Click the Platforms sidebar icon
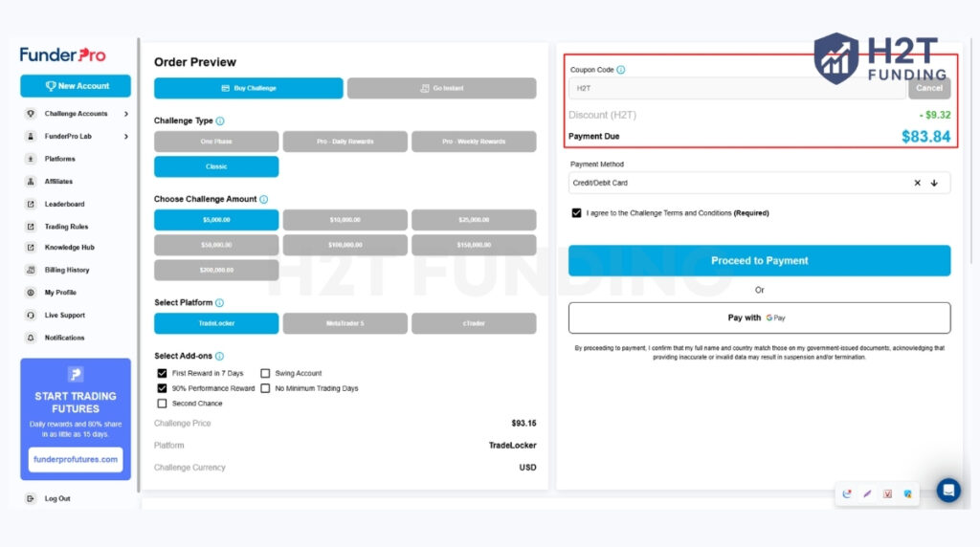 click(x=30, y=159)
